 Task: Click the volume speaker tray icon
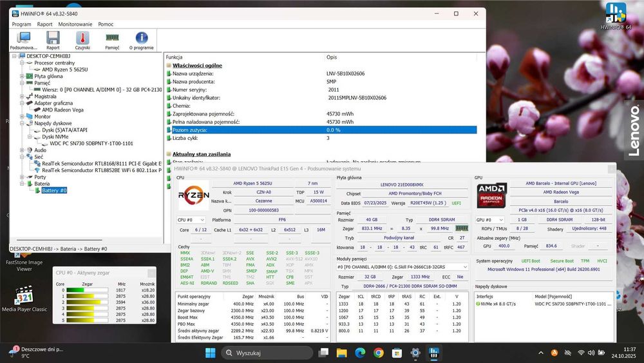click(x=591, y=353)
